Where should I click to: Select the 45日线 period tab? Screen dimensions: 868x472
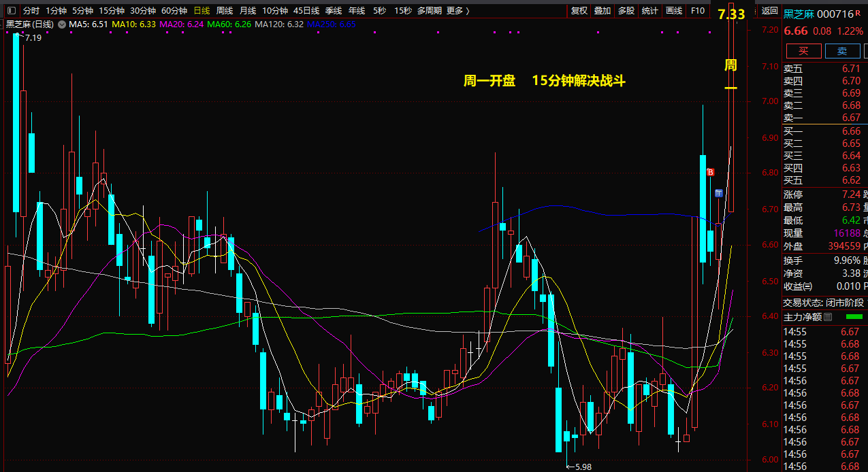point(306,11)
